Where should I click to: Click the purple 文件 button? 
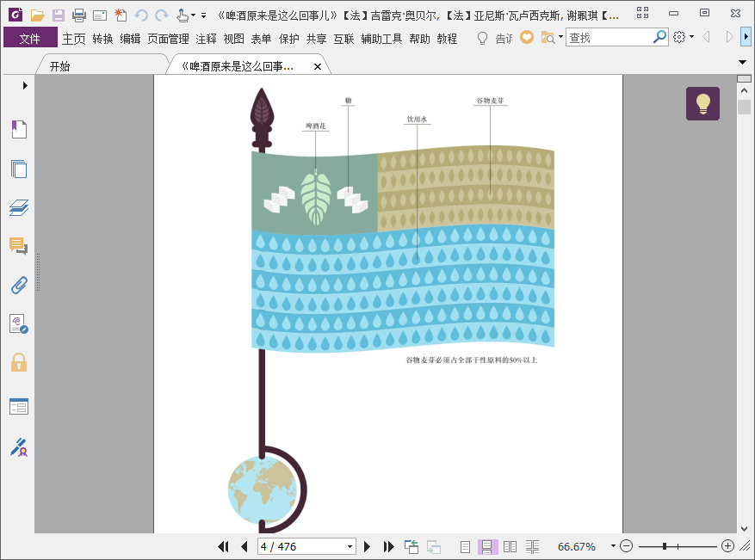click(x=30, y=38)
